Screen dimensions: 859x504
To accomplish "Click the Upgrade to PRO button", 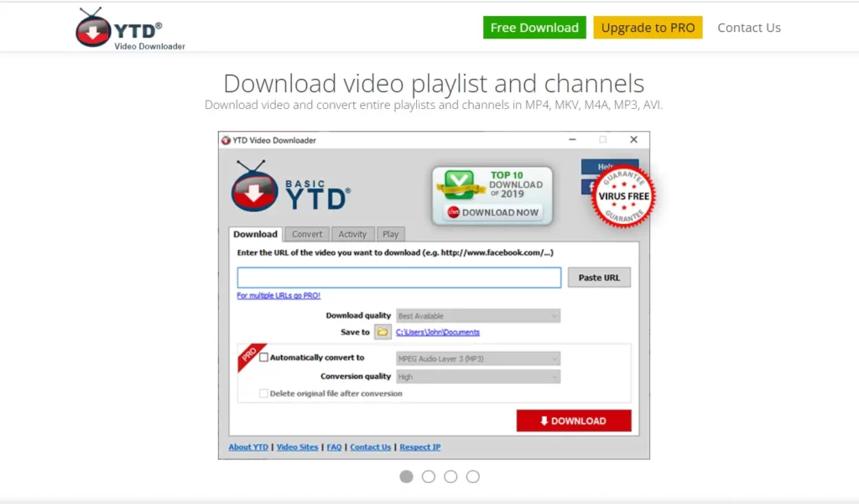I will (648, 28).
